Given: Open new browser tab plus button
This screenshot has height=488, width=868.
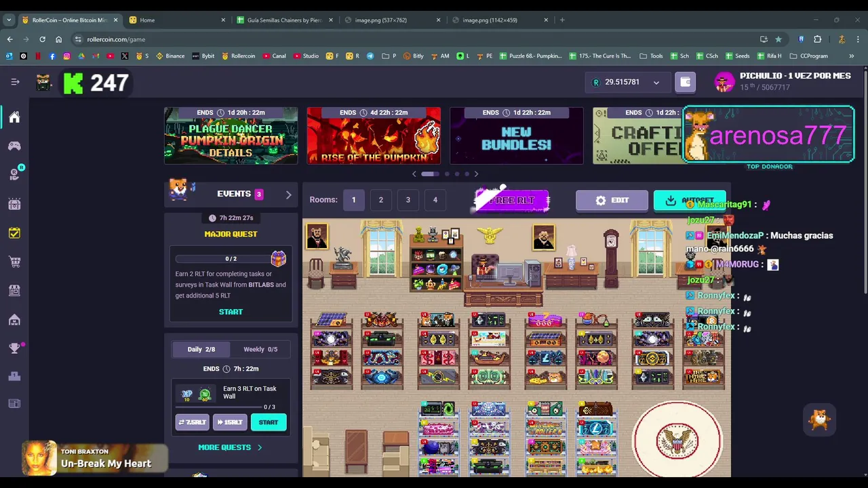Looking at the screenshot, I should tap(562, 20).
